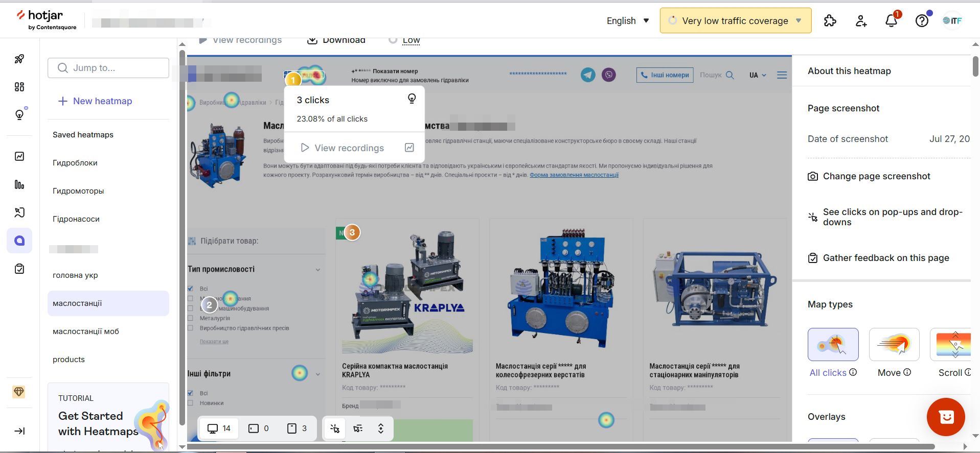Click the invite user icon in header
This screenshot has width=980, height=453.
[x=861, y=20]
